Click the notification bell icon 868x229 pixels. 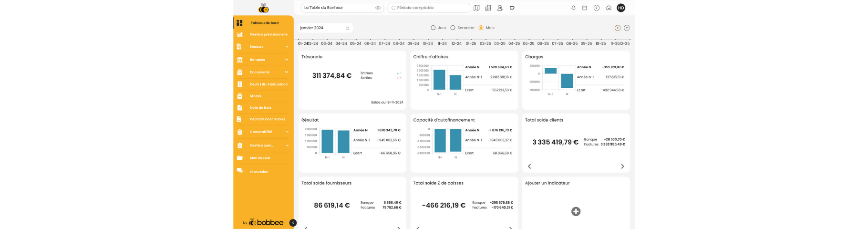[573, 8]
